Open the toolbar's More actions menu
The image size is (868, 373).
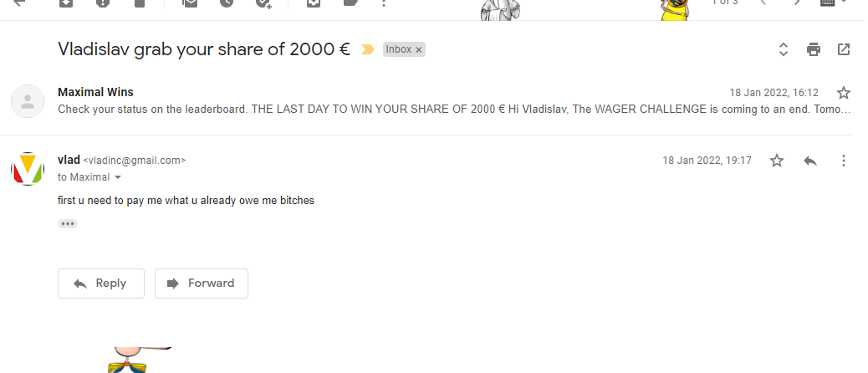[x=383, y=3]
